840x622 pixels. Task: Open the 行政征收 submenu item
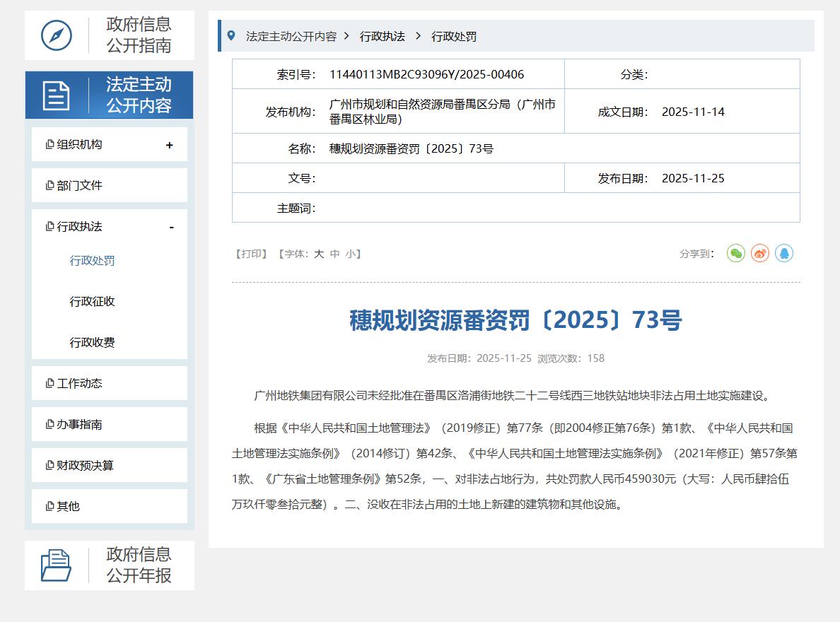(92, 301)
